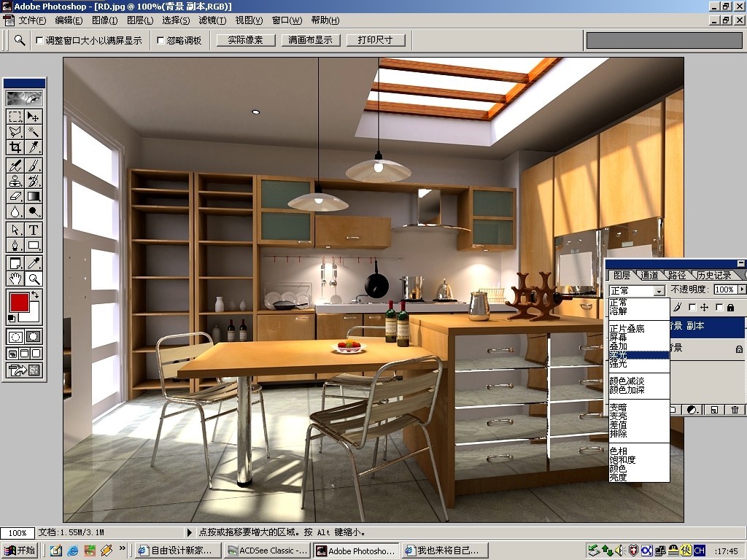Swap foreground and background colors

coord(35,295)
